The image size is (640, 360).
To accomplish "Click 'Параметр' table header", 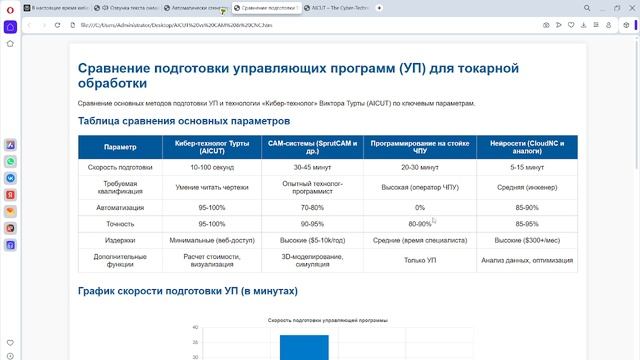I will pos(120,147).
